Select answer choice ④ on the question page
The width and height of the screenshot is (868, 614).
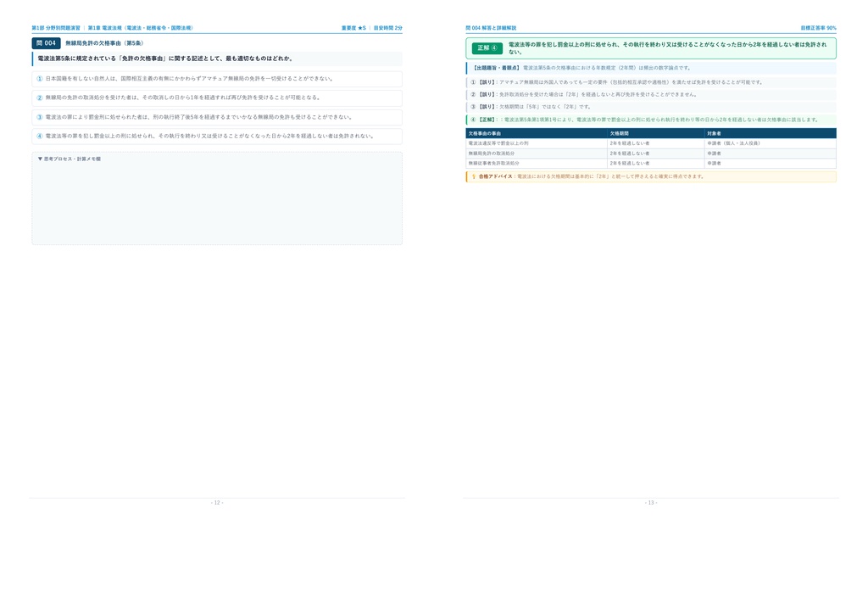point(217,136)
